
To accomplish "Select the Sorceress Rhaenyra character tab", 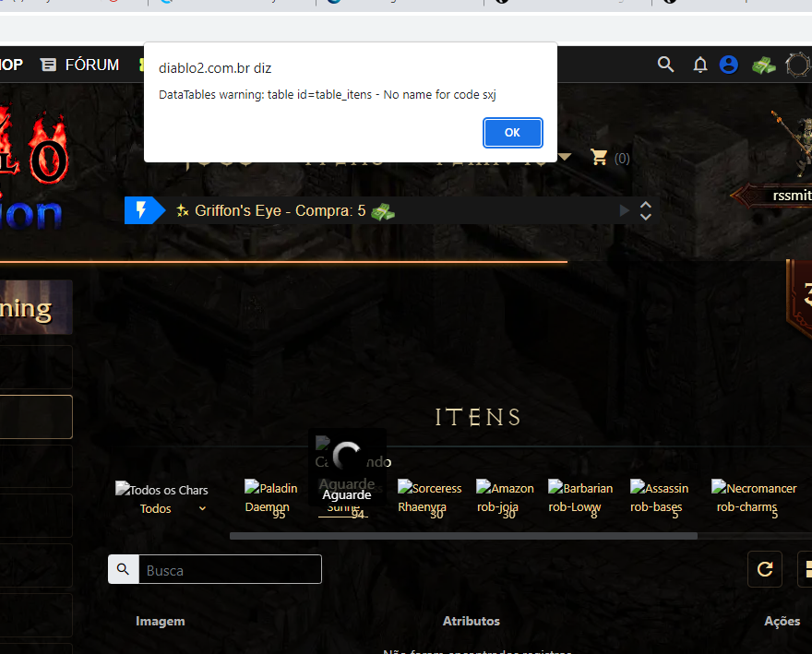I will point(429,498).
